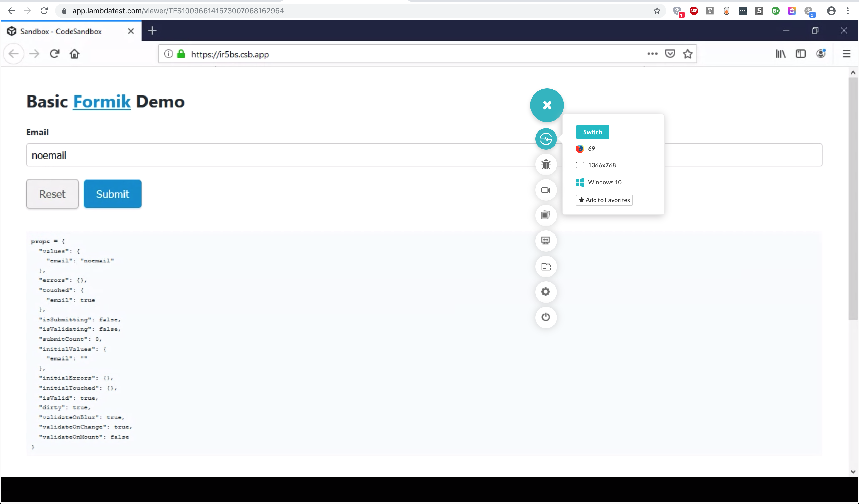
Task: Report a bug using the bug icon
Action: pyautogui.click(x=546, y=164)
